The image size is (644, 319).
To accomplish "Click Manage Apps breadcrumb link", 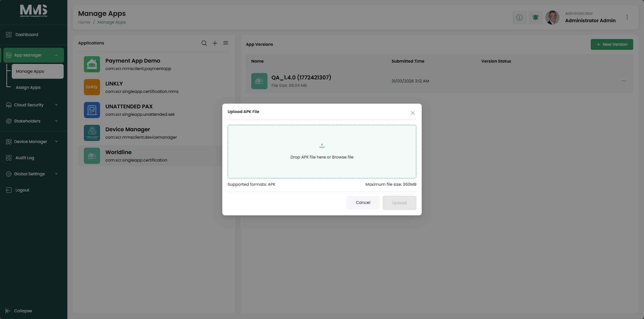I will 111,22.
